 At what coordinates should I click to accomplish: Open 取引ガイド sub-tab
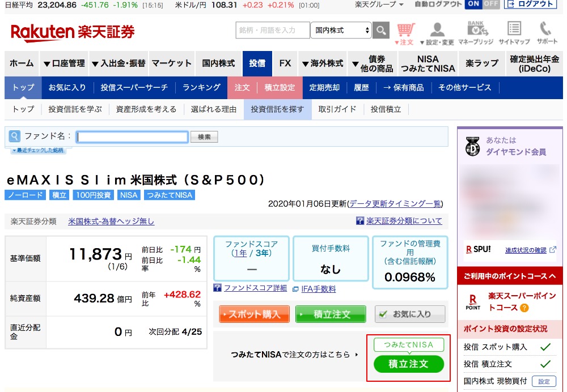(337, 109)
